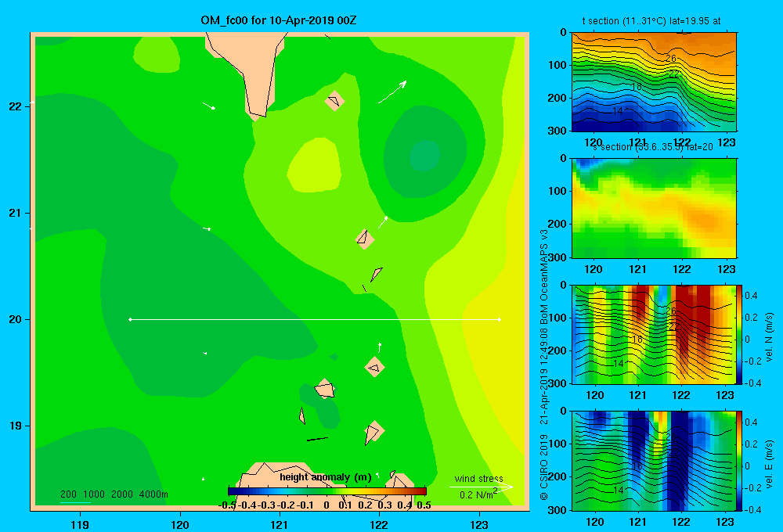Open the northward velocity section panel
783x532 pixels.
point(654,334)
